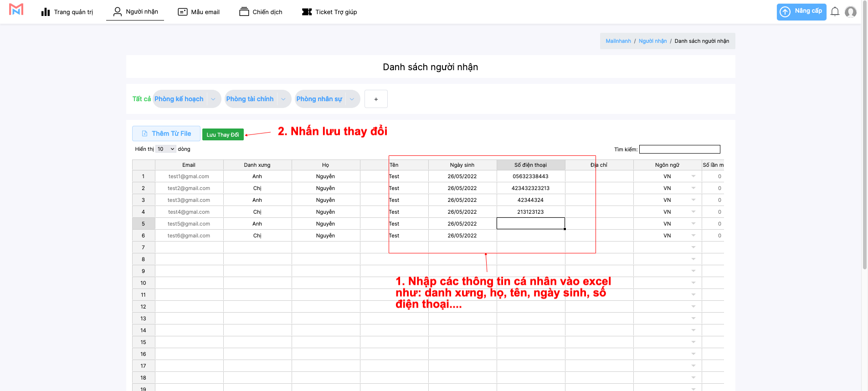This screenshot has height=391, width=868.
Task: Open the rows-per-page Hiển thị selector
Action: click(166, 149)
